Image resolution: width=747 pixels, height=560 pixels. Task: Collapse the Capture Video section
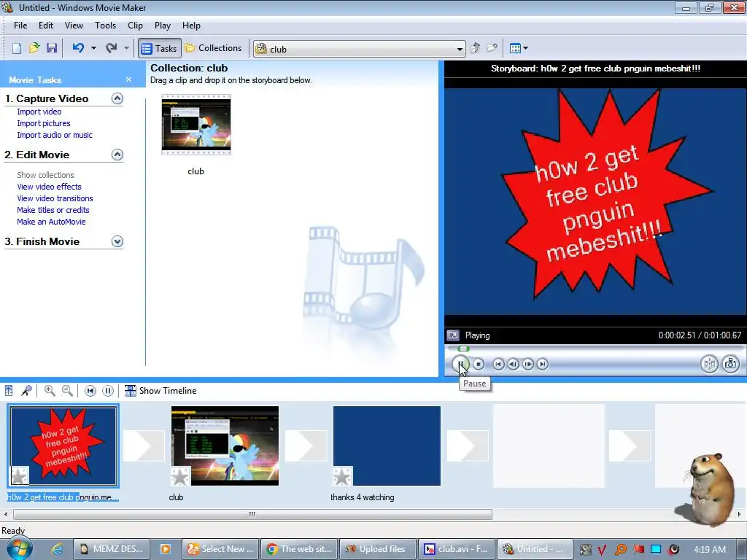(x=117, y=98)
